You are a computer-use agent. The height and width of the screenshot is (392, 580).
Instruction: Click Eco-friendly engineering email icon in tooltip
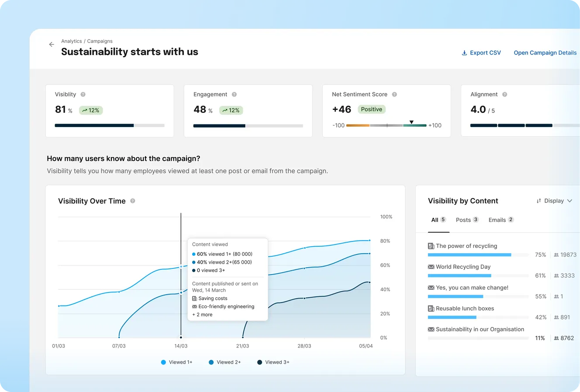pyautogui.click(x=194, y=307)
